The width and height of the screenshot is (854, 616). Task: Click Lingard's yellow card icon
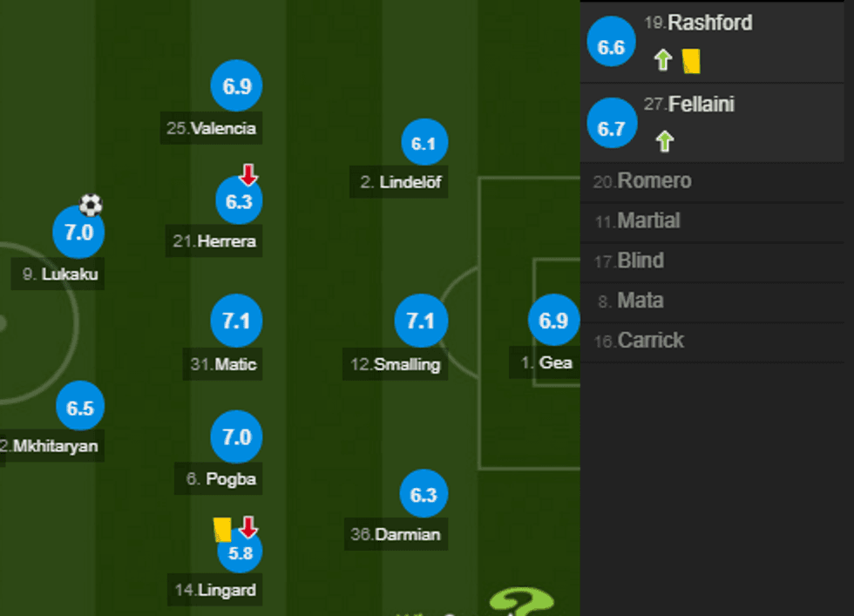[221, 529]
